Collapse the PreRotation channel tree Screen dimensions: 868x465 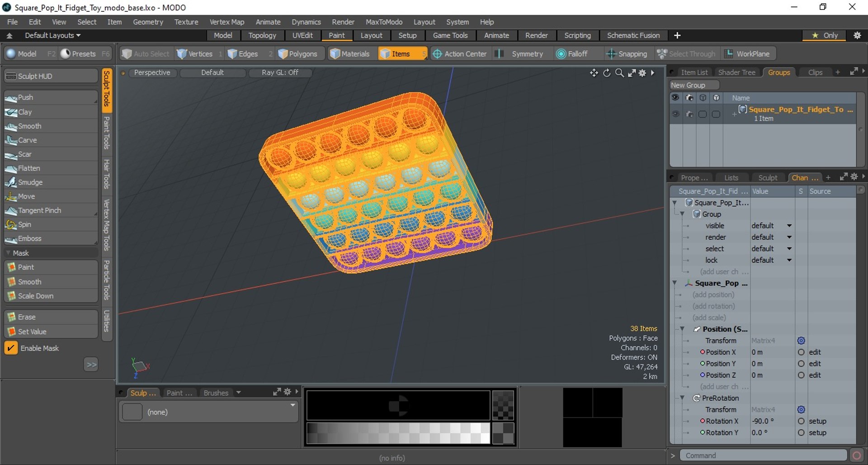point(682,398)
